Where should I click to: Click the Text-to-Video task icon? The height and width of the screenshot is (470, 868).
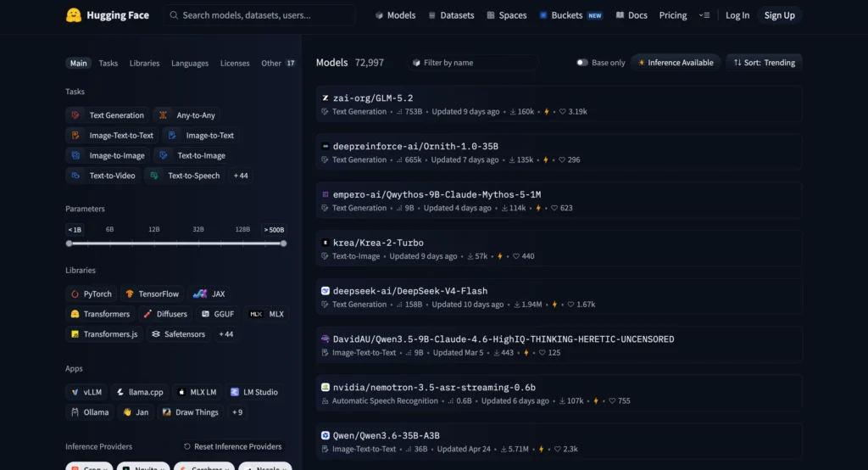pos(75,175)
